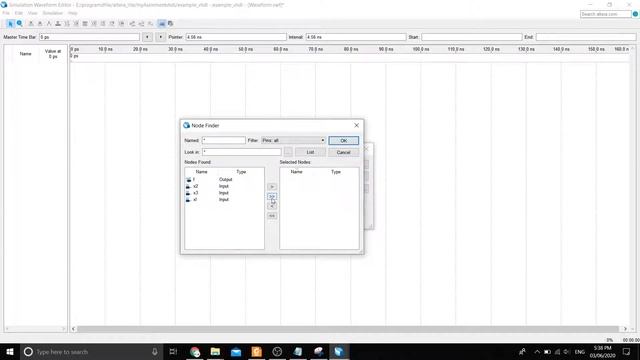Click the Forcing Low (0) toolbar icon

[40, 24]
